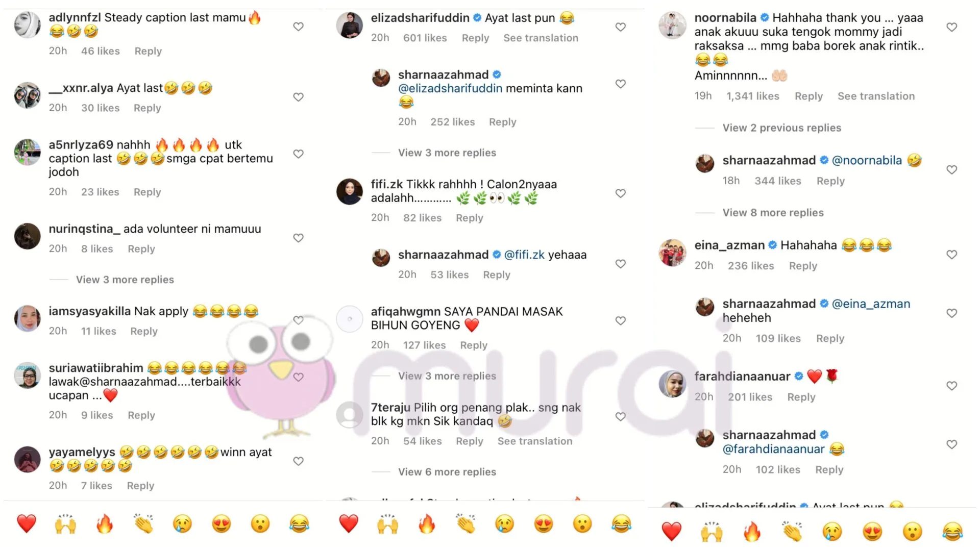Screen dimensions: 980x551
Task: Open fifi.zk's profile picture
Action: (350, 192)
